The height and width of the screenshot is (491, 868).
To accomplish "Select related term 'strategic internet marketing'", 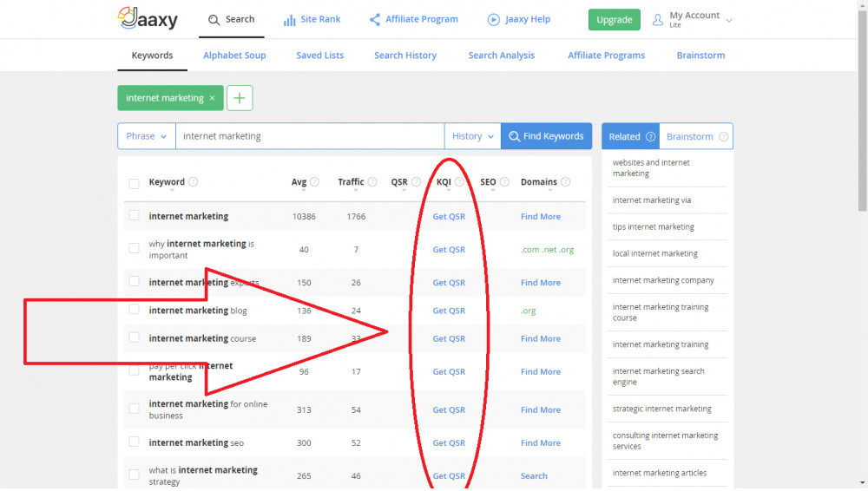I will [x=661, y=409].
